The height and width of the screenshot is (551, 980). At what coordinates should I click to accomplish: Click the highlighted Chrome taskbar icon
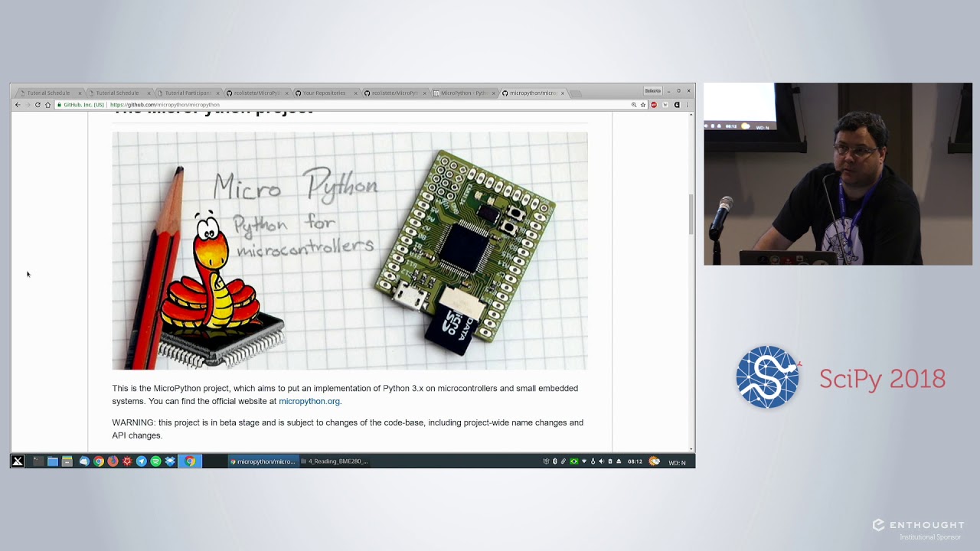[190, 461]
